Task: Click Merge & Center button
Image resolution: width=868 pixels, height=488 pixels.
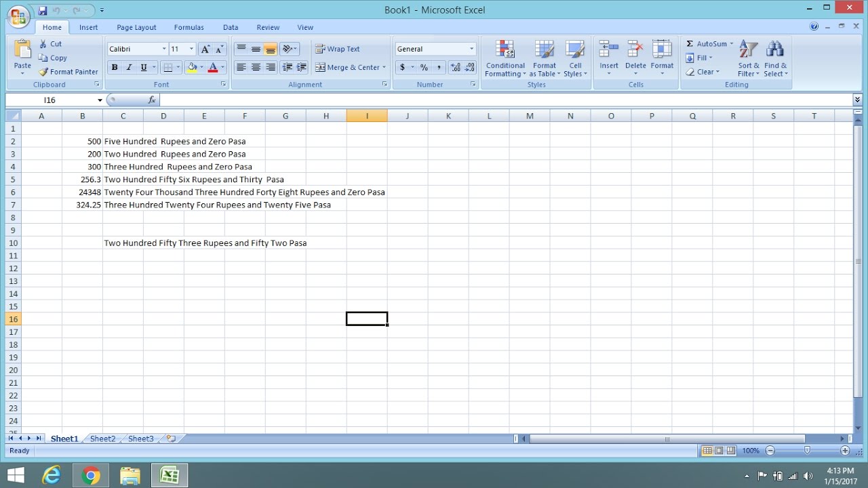Action: (x=347, y=68)
